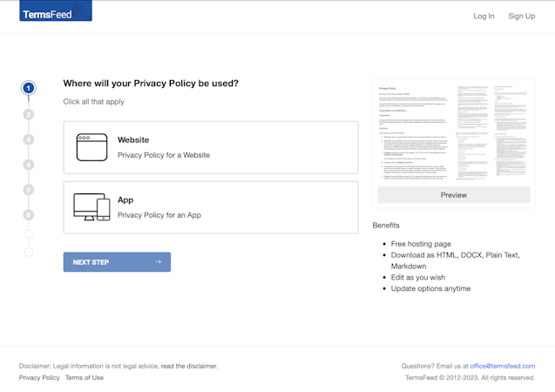The height and width of the screenshot is (392, 555).
Task: Jump to step 6 in progress tracker
Action: (x=29, y=214)
